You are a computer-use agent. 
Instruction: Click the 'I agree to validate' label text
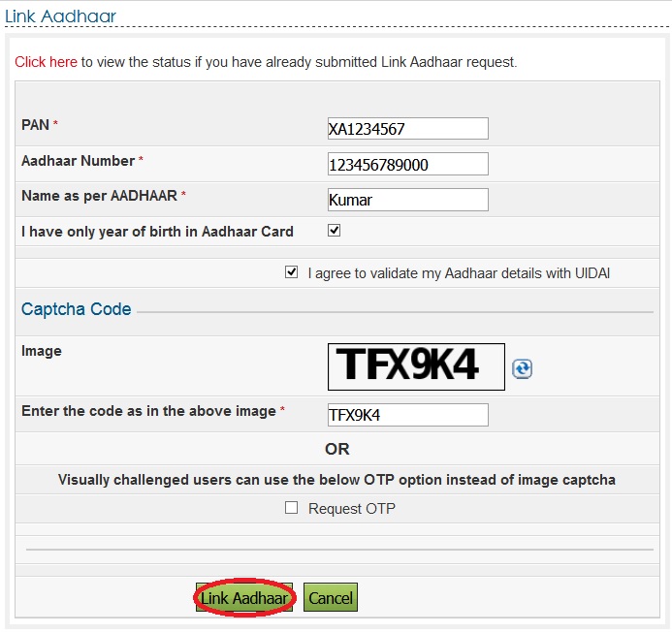(458, 274)
